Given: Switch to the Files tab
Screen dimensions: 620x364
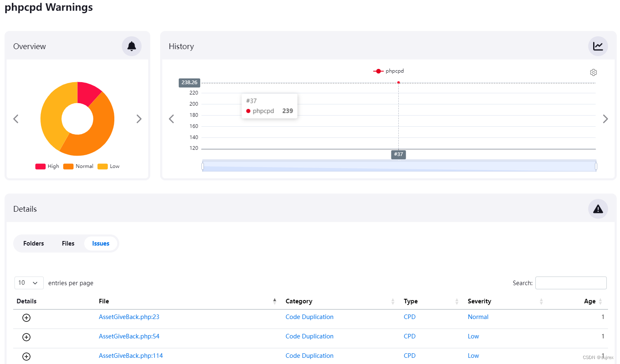Looking at the screenshot, I should coord(68,243).
